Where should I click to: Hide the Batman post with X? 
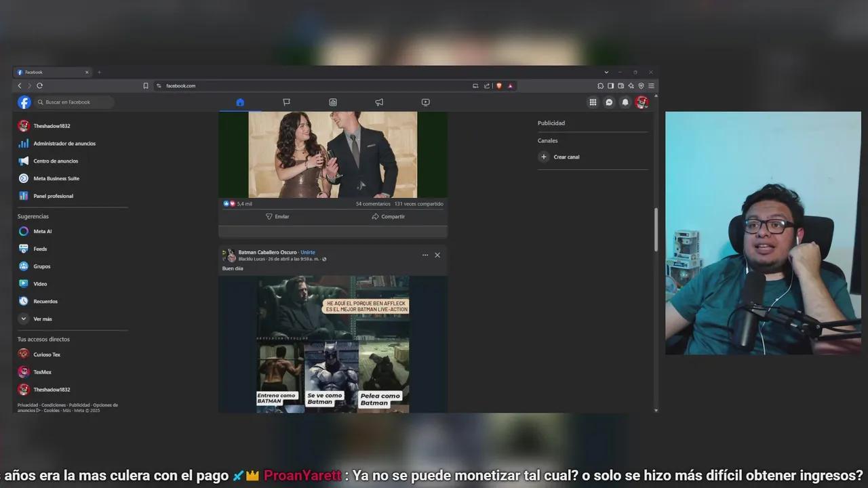437,255
